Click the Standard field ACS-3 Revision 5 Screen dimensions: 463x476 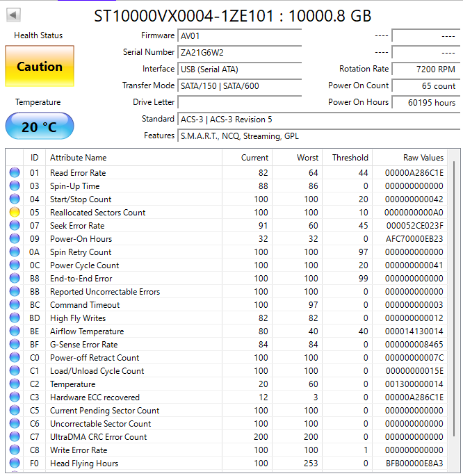(x=319, y=120)
